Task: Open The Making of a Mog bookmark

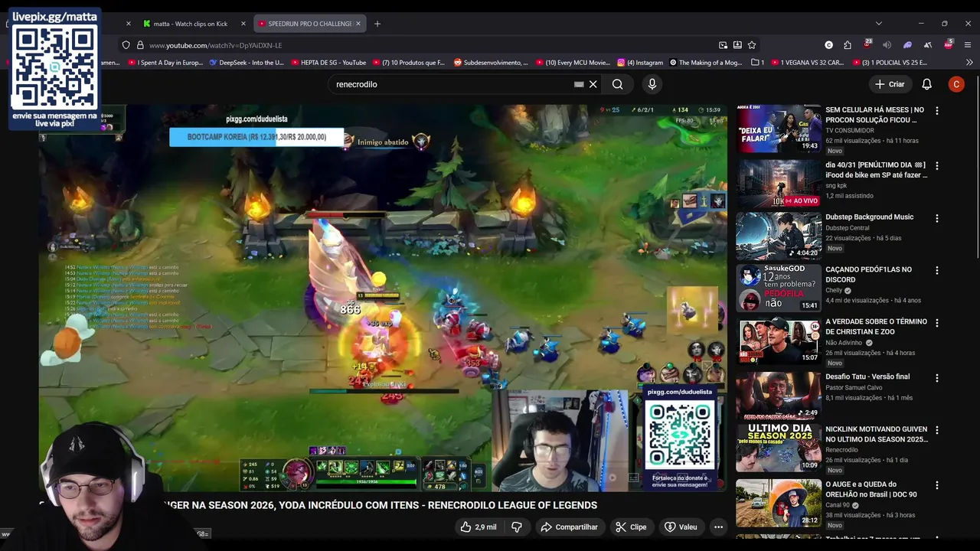Action: 706,63
